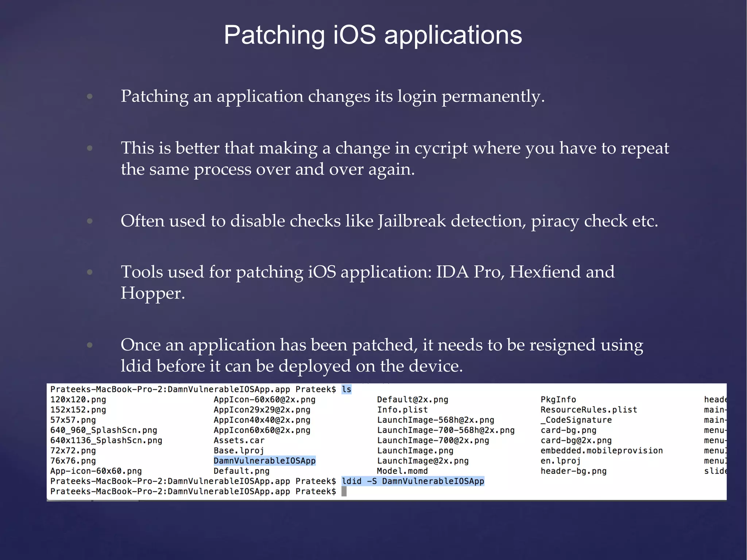747x560 pixels.
Task: Click 'Base.lproj' in the listing
Action: 239,451
